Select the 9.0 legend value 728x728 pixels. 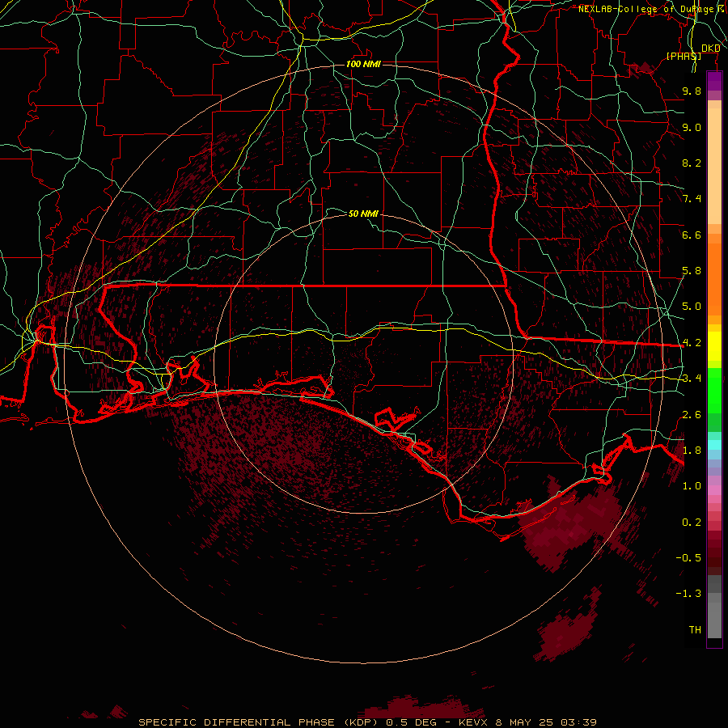pos(692,127)
